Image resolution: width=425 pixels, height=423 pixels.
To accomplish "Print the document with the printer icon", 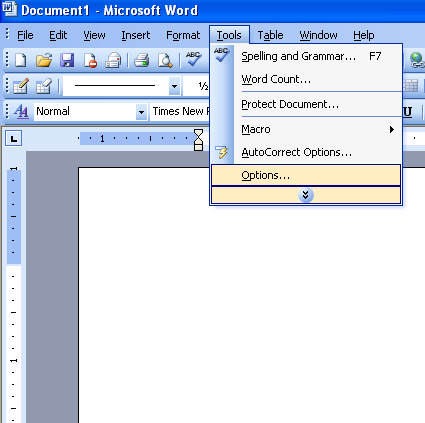I will (x=142, y=60).
